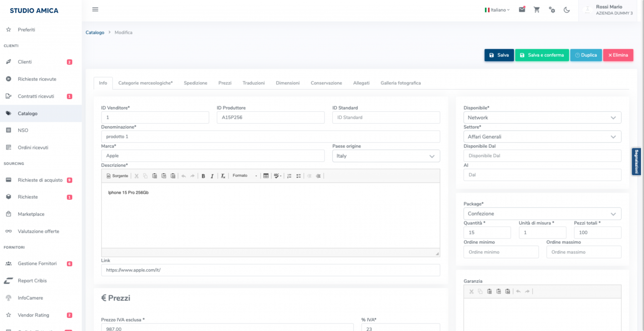Open the Disponibile Network dropdown
Image resolution: width=644 pixels, height=331 pixels.
coord(542,118)
